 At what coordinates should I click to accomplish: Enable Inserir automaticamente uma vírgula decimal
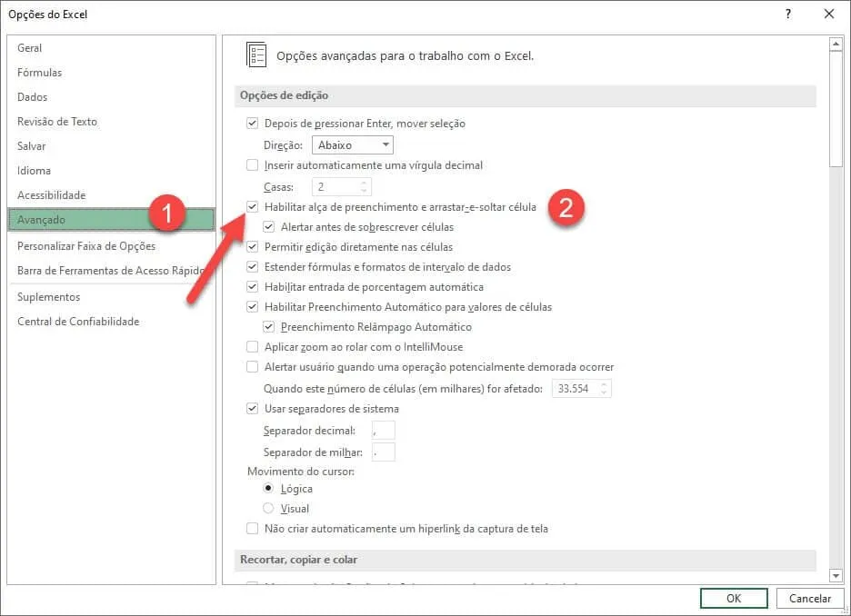point(253,165)
